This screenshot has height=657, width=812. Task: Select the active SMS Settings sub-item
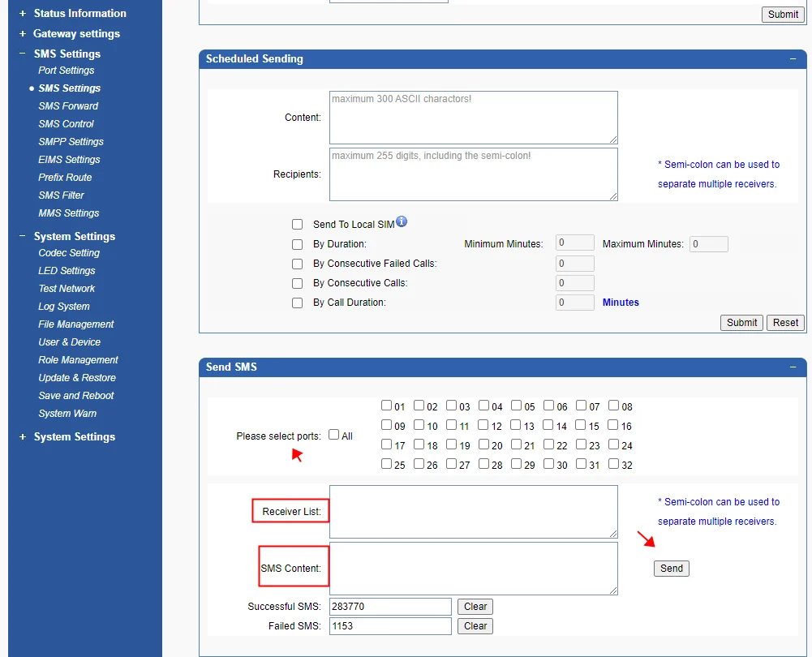click(70, 88)
